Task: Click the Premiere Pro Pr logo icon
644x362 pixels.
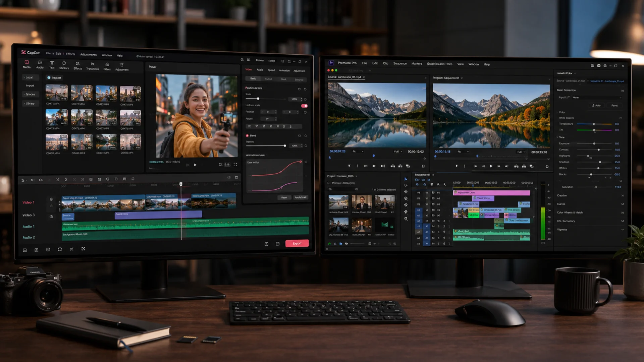Action: point(331,63)
